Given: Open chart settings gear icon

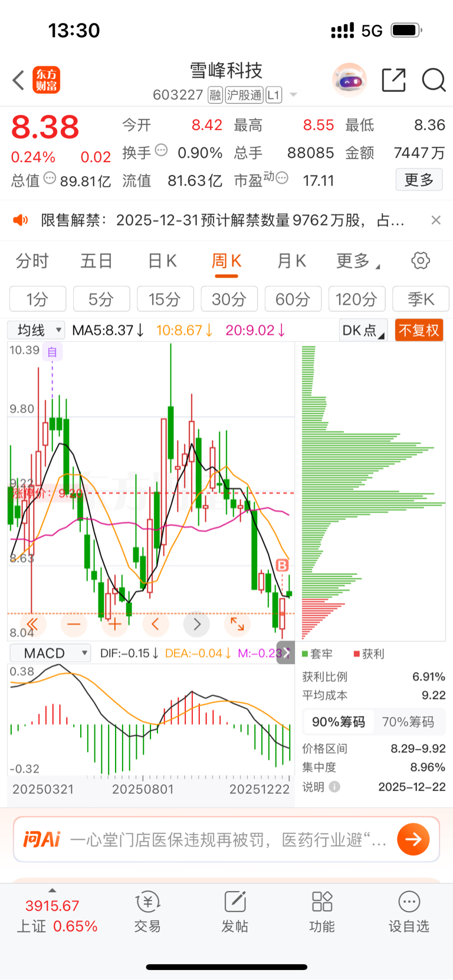Looking at the screenshot, I should pos(421,260).
